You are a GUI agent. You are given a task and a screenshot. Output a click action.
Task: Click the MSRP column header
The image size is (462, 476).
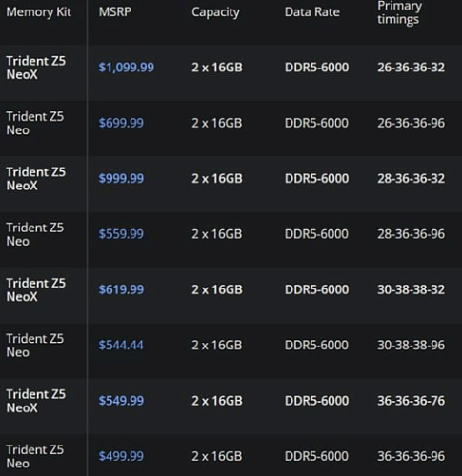pos(115,12)
